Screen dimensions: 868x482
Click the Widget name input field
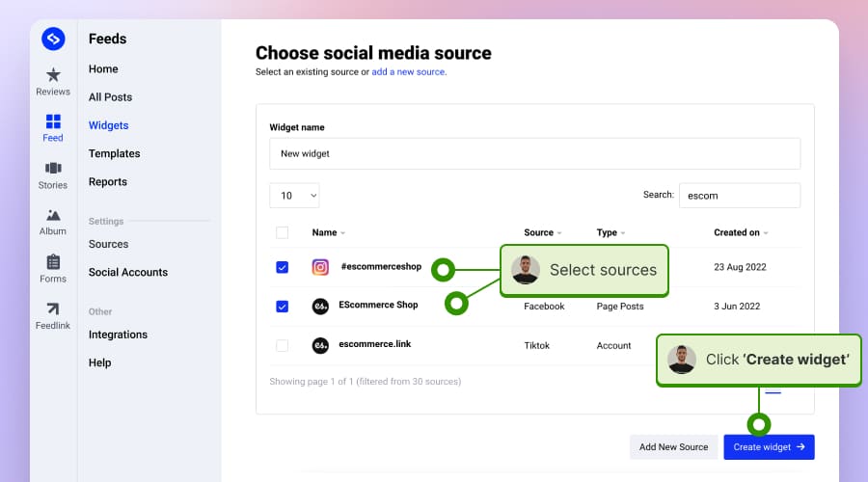534,154
